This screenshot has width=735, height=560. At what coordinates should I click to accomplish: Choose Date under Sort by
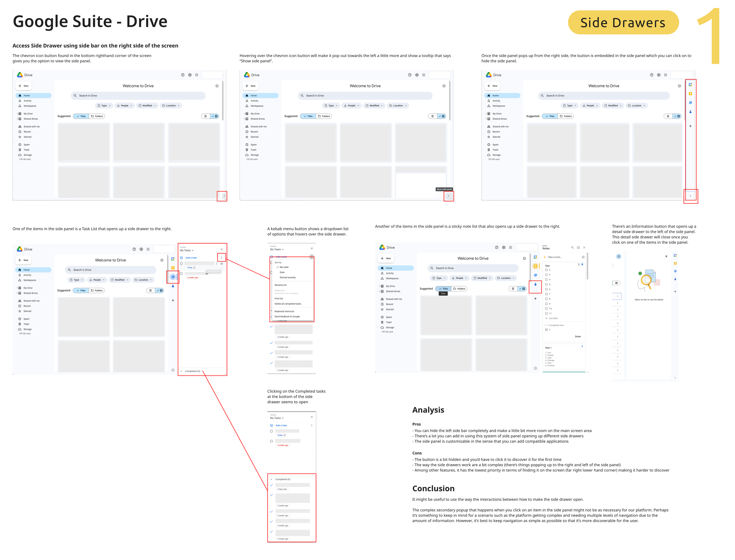tap(282, 272)
